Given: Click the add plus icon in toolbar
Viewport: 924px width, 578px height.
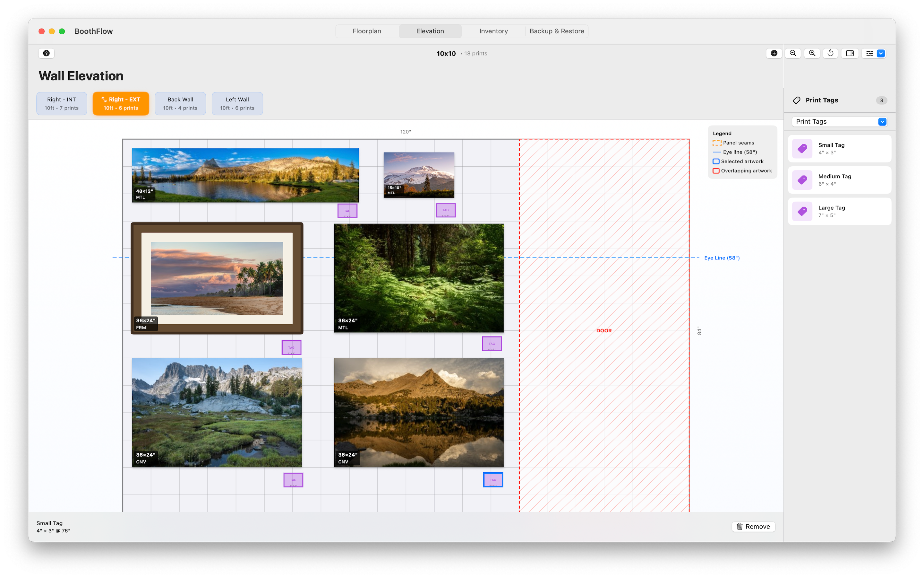Looking at the screenshot, I should click(774, 53).
